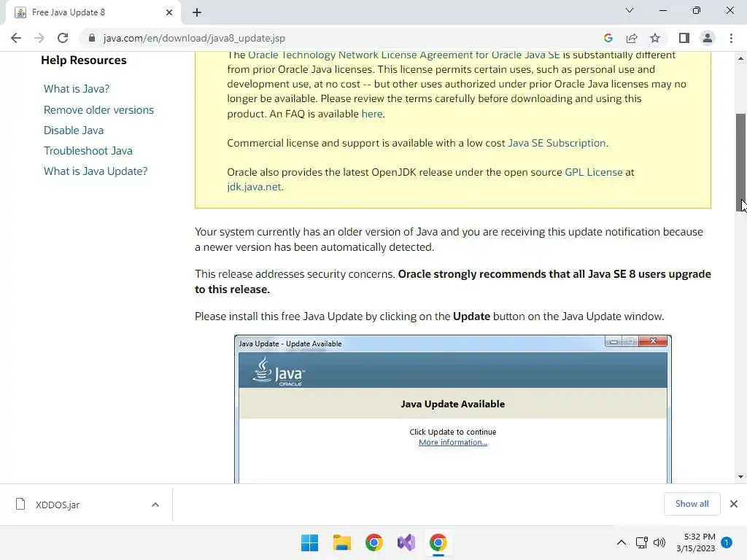
Task: Click the Google icon in address bar
Action: pos(608,38)
